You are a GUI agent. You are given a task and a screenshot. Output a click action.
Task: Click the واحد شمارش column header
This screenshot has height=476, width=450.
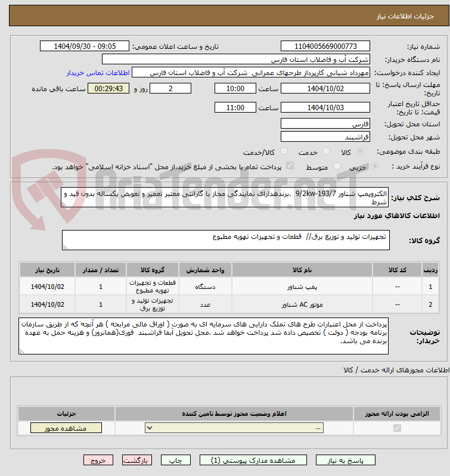(x=205, y=270)
